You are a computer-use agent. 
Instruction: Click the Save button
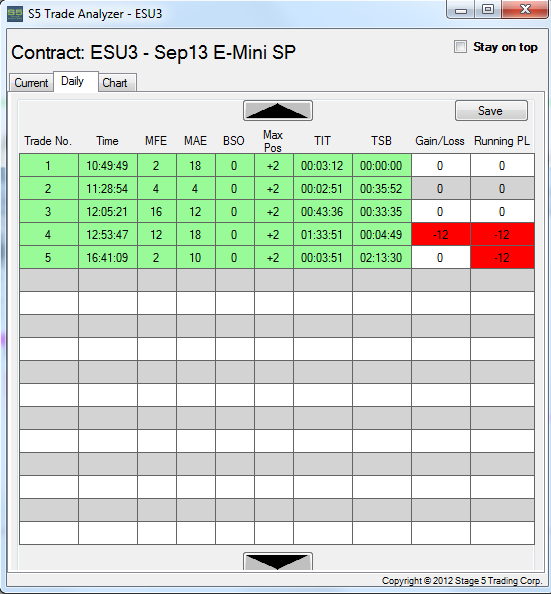[491, 111]
